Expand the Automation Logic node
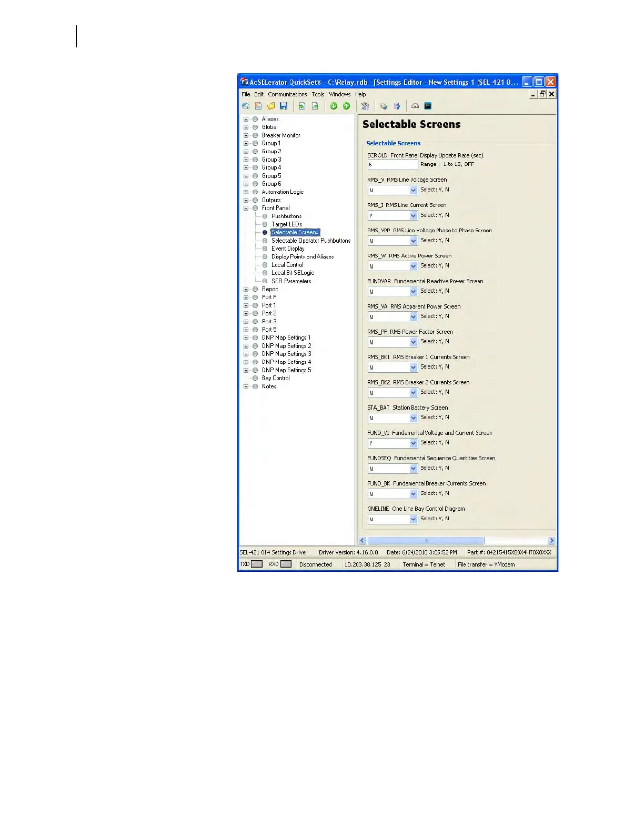Viewport: 644px width, 834px height. click(246, 192)
